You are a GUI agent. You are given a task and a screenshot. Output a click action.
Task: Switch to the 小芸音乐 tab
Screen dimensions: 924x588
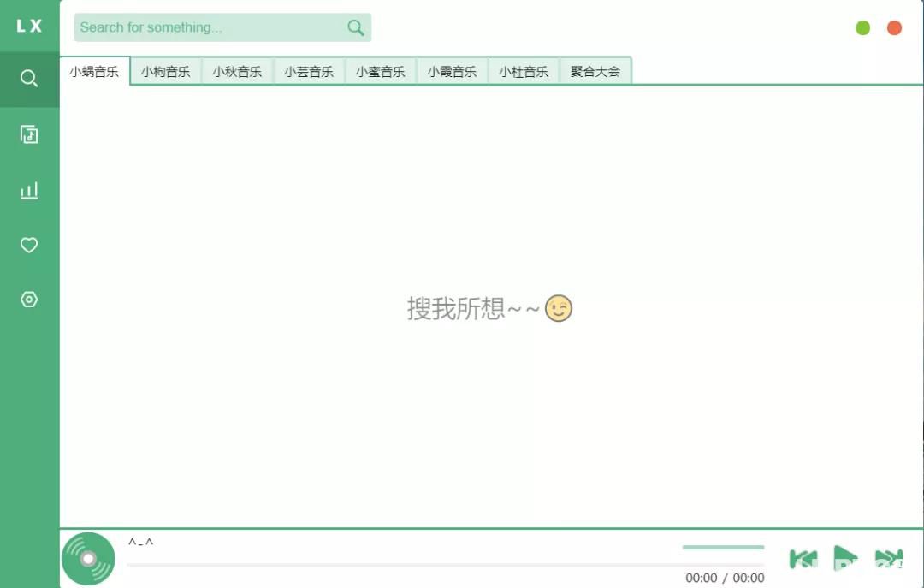click(309, 71)
